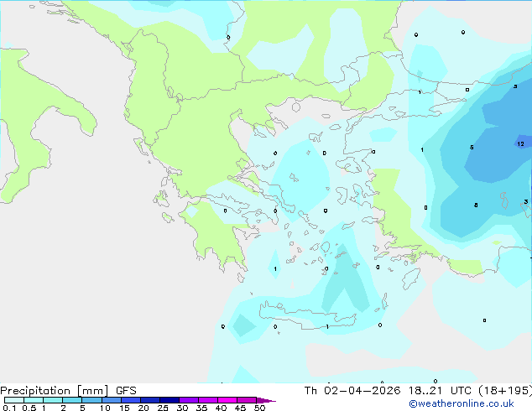Click the purple swatch between 35 and 40
Viewport: 532px width, 411px height.
[x=207, y=400]
